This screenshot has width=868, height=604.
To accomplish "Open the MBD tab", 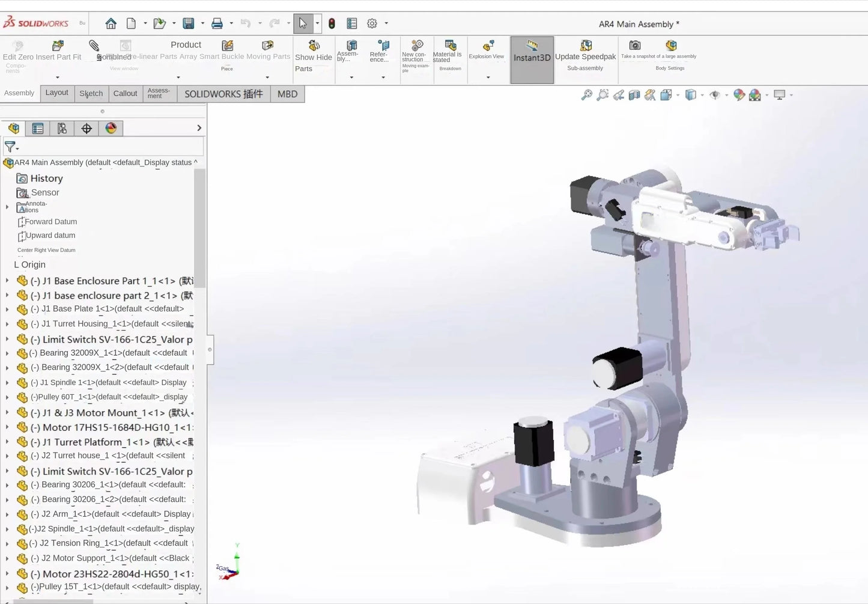I will click(x=287, y=94).
